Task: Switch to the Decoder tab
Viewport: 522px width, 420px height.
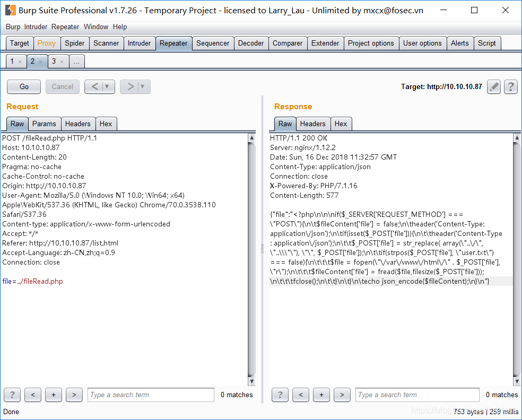Action: tap(251, 43)
